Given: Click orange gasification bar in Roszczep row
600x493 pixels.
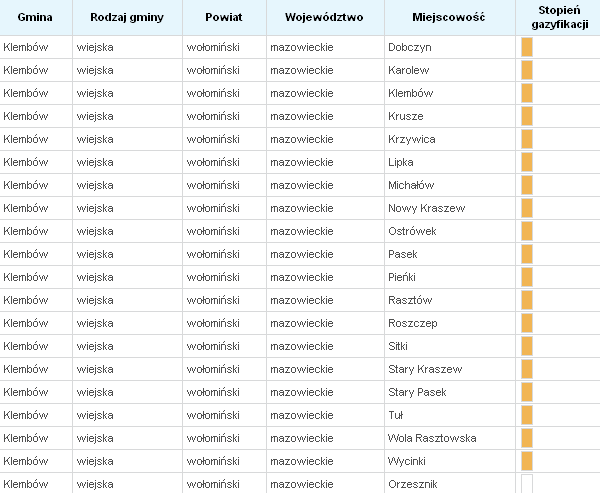Looking at the screenshot, I should tap(527, 323).
